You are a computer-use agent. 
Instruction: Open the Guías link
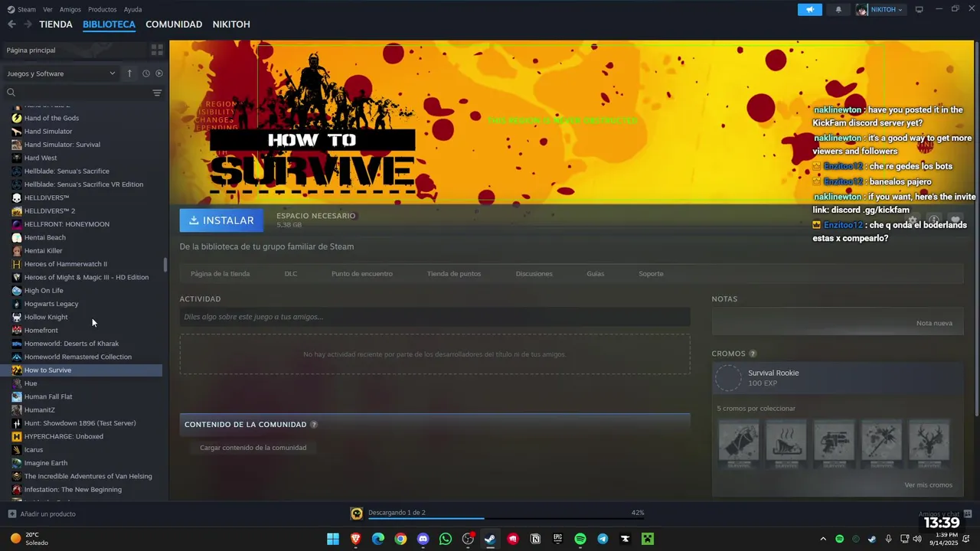click(x=596, y=273)
